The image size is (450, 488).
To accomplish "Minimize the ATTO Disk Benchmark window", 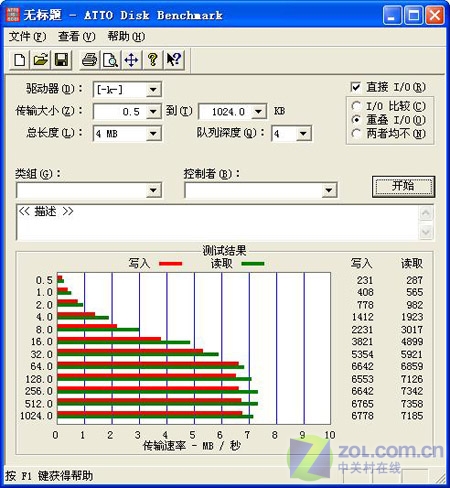I will tap(392, 15).
